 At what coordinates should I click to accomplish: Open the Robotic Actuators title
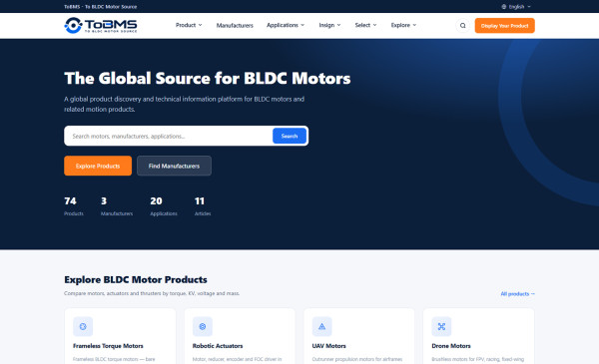(x=218, y=346)
